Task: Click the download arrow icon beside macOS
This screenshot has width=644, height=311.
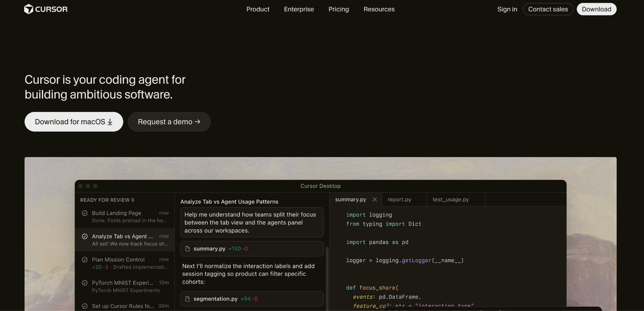Action: tap(110, 122)
